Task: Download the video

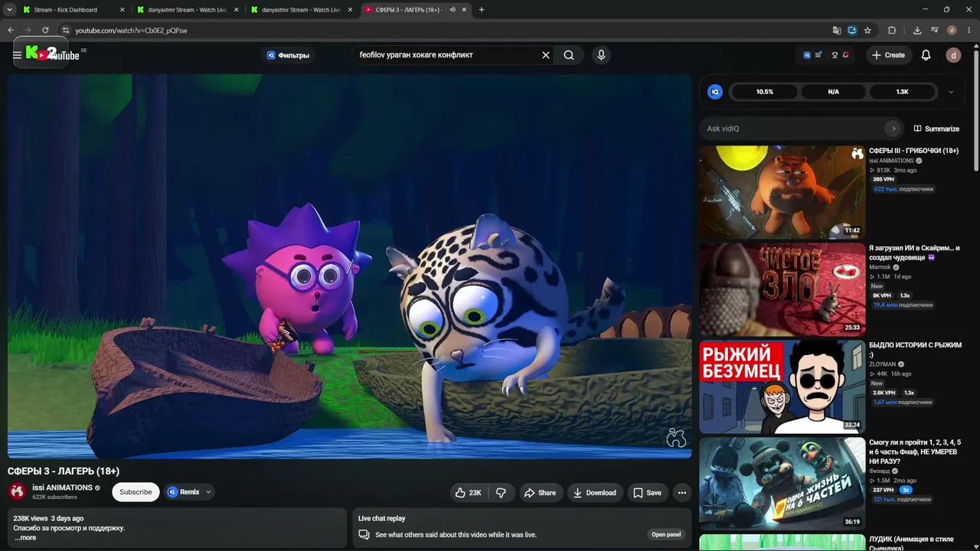Action: click(595, 493)
